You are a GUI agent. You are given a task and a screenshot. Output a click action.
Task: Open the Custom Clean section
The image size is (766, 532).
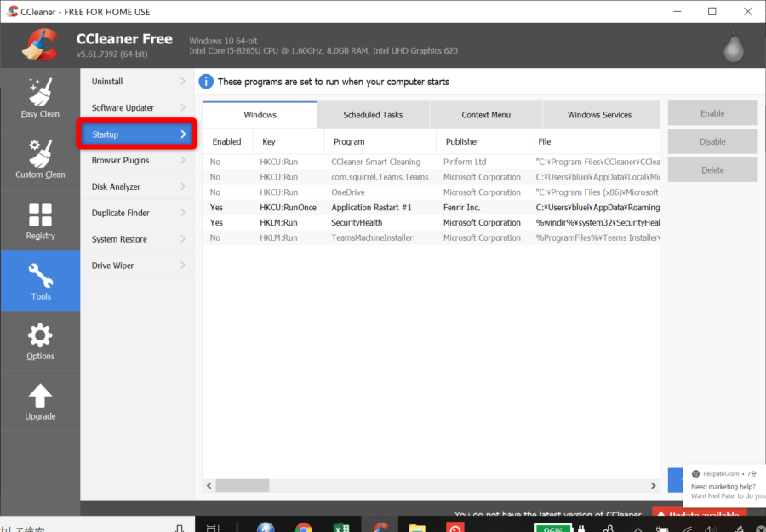tap(40, 159)
